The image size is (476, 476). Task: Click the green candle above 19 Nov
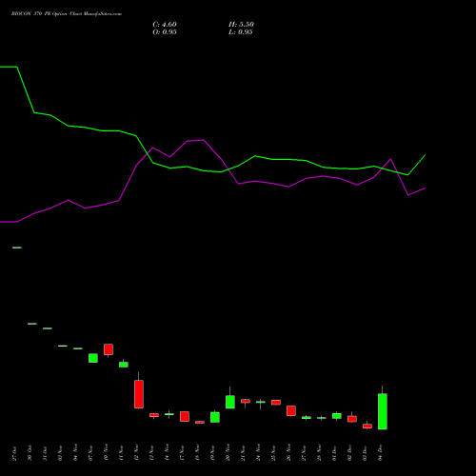pyautogui.click(x=215, y=417)
